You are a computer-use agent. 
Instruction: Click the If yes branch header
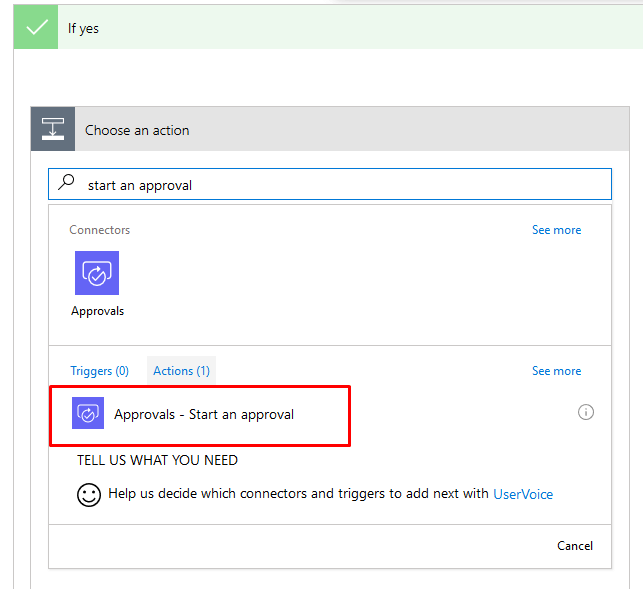tap(328, 27)
